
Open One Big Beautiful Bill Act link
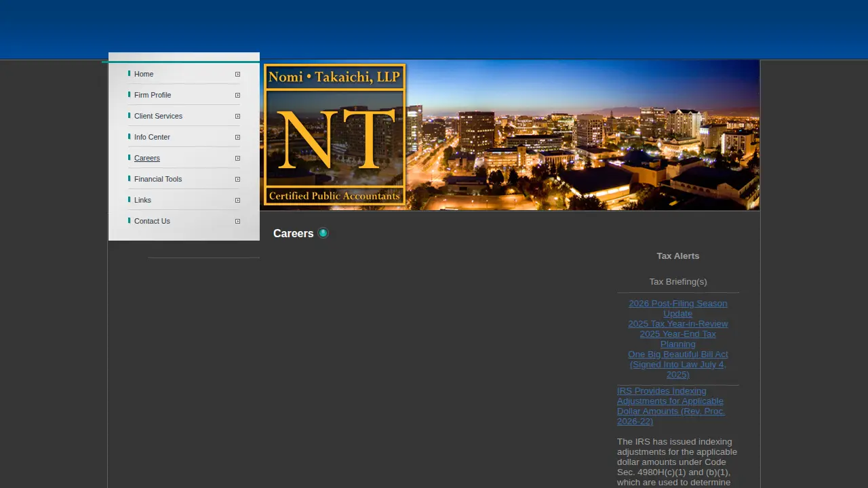coord(678,365)
